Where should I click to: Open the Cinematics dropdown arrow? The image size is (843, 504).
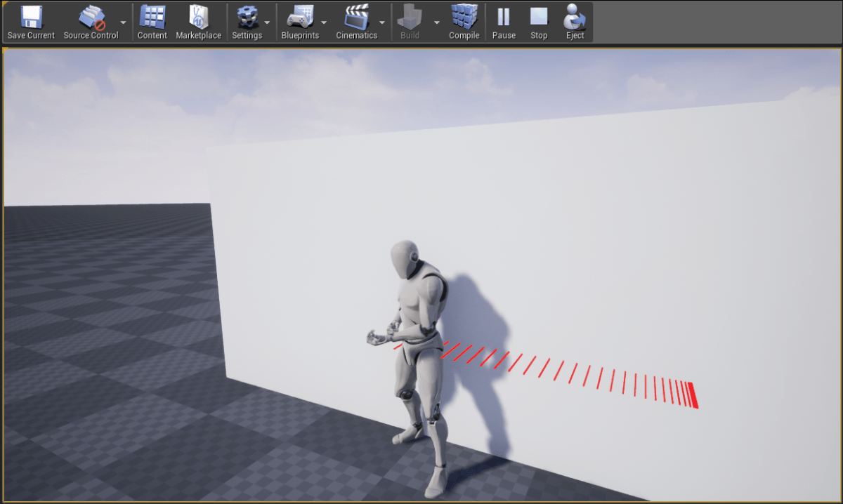[381, 21]
